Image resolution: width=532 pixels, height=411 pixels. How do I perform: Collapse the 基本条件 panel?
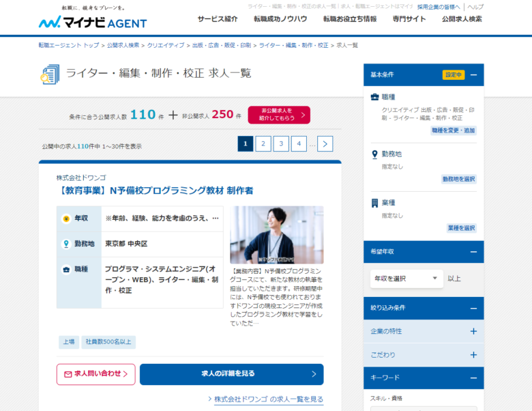[473, 74]
